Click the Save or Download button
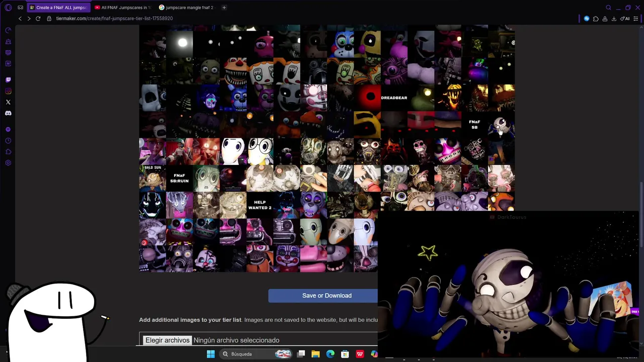Screen dimensions: 644x362 pos(327,296)
